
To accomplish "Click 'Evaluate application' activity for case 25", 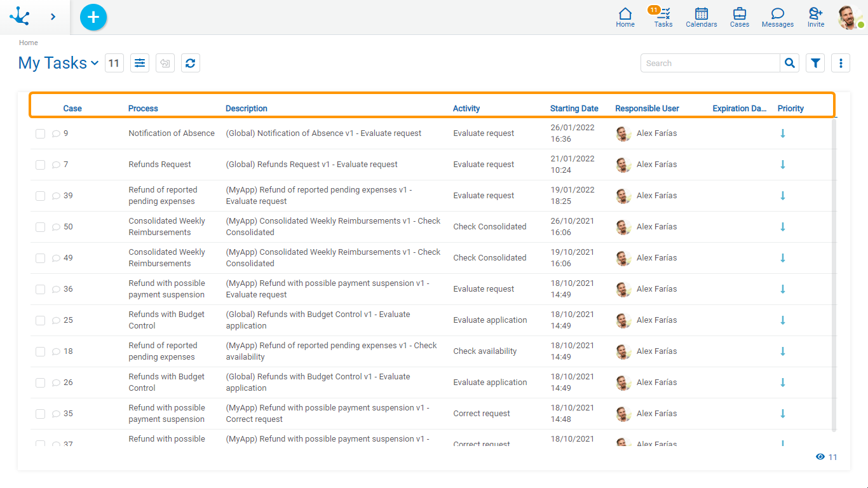I will 490,320.
